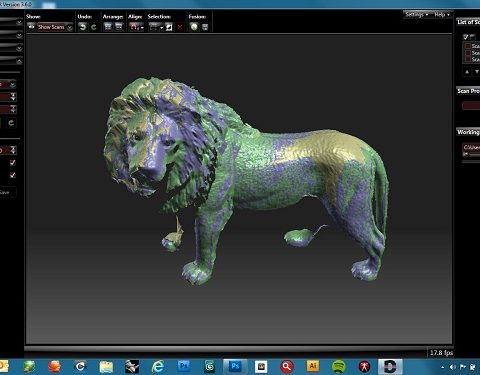Expand the selection tool dropdown arrow
This screenshot has width=480, height=375.
(161, 28)
